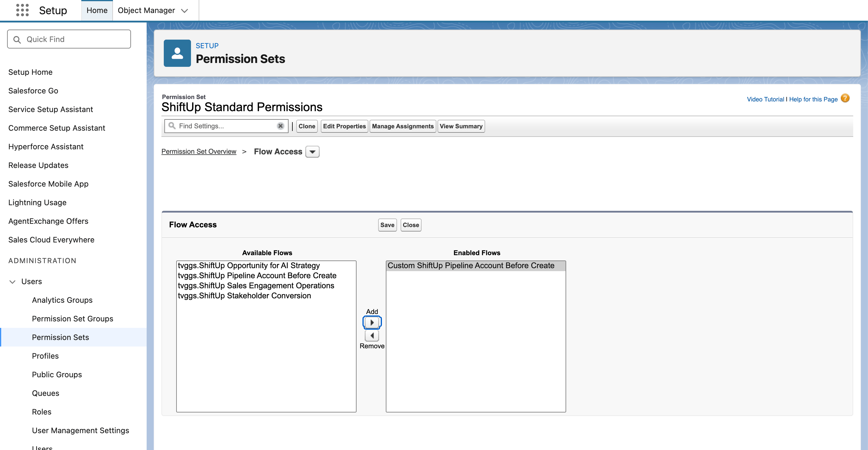Open the Flow Access section dropdown

312,152
